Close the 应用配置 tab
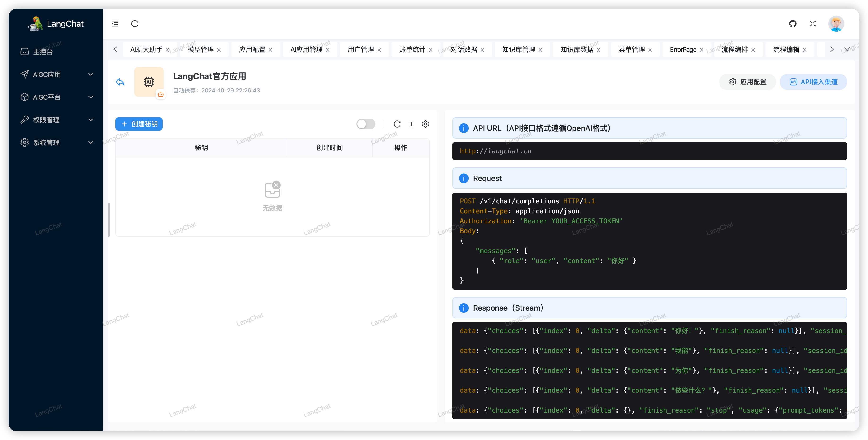The image size is (868, 440). click(271, 50)
